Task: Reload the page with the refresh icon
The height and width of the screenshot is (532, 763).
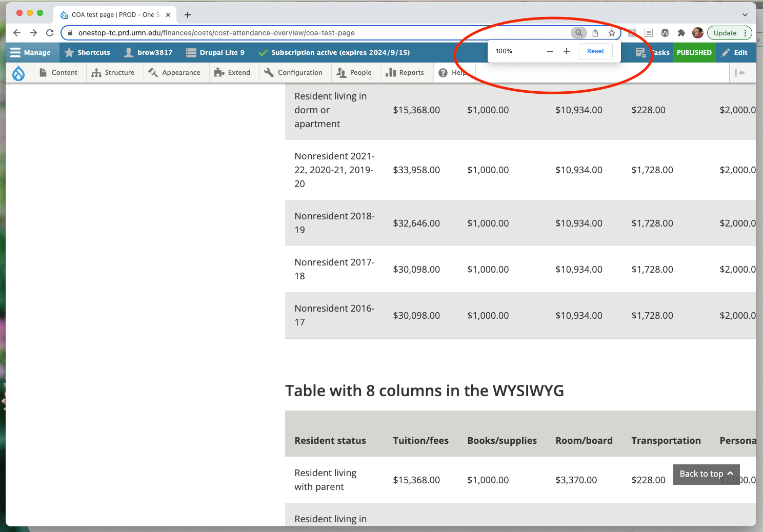Action: tap(50, 33)
